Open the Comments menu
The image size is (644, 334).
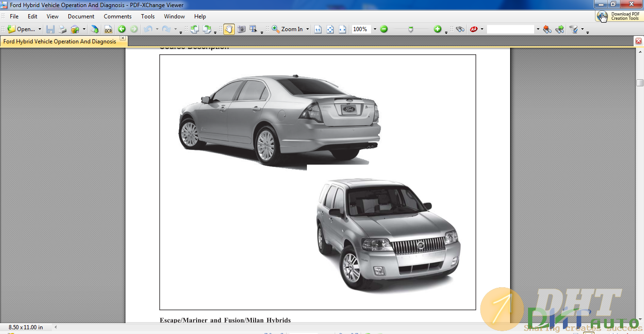(x=117, y=17)
